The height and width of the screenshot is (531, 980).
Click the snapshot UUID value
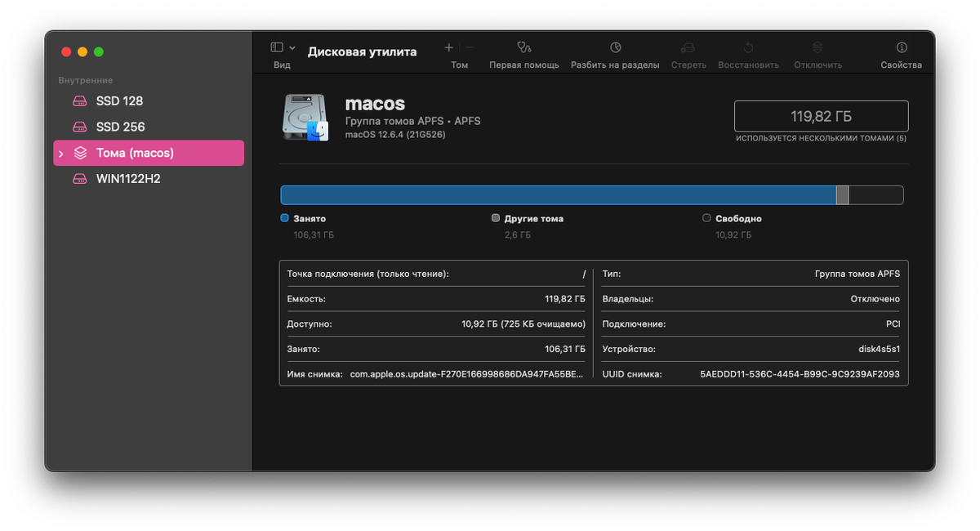[x=800, y=374]
